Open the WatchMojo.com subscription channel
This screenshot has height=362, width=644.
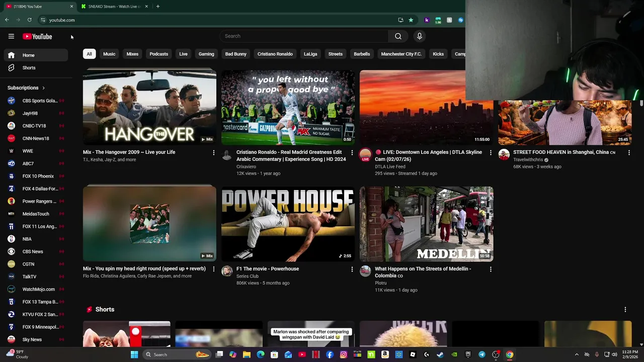pyautogui.click(x=36, y=289)
